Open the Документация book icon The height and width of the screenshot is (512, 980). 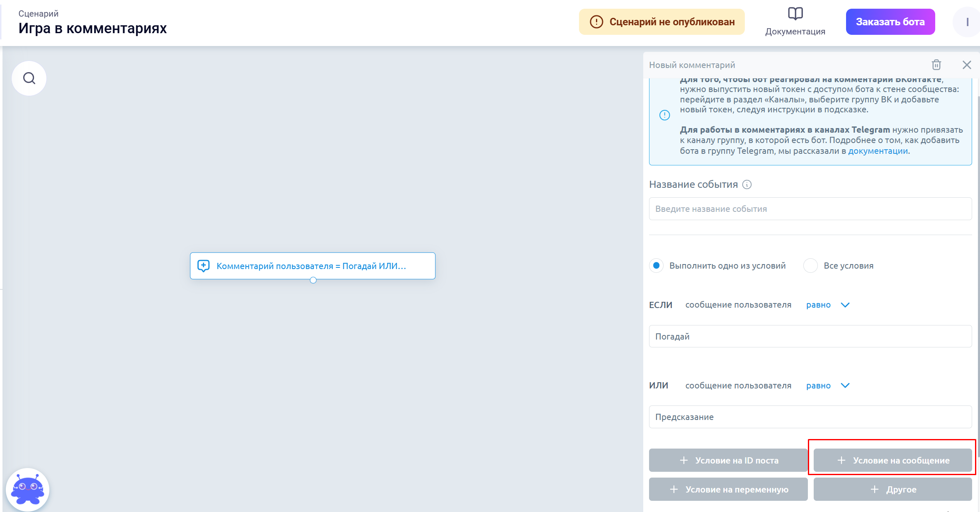tap(795, 14)
